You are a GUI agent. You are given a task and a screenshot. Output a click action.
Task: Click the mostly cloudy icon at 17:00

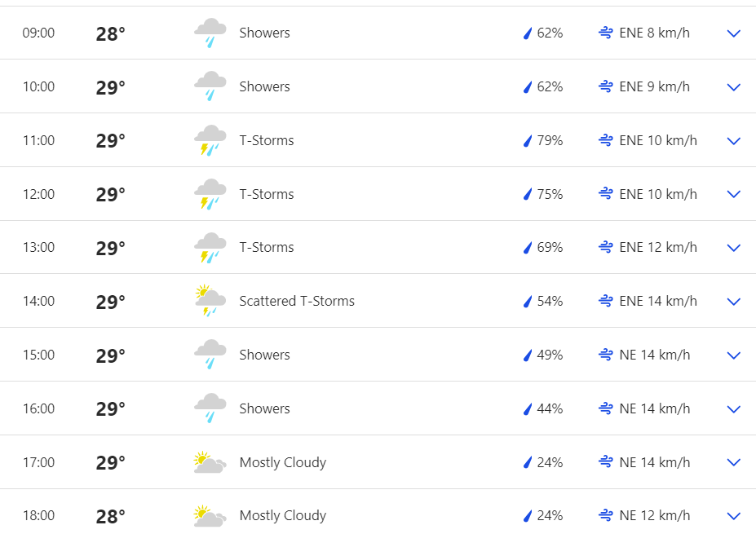tap(210, 462)
